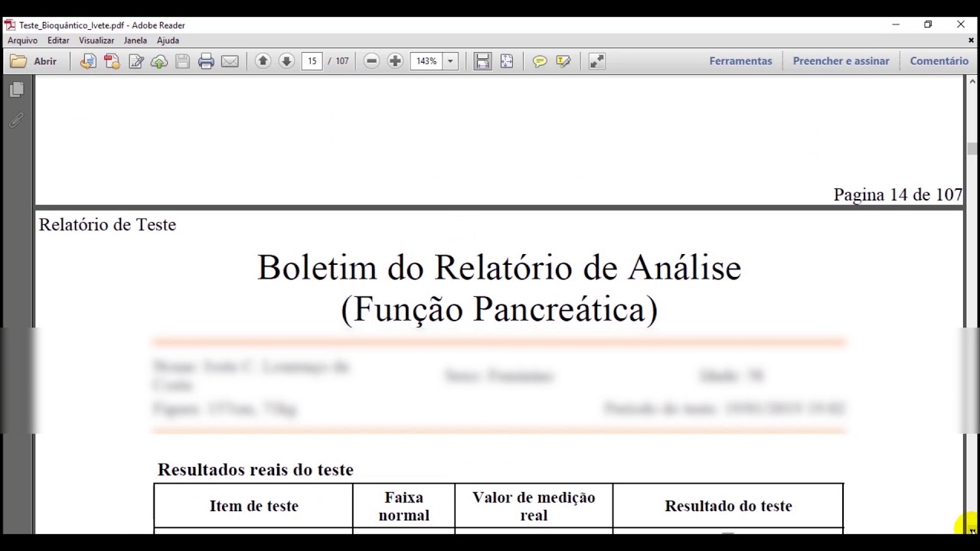Click the 'Valor de medição real' table header
This screenshot has height=551, width=980.
point(534,506)
